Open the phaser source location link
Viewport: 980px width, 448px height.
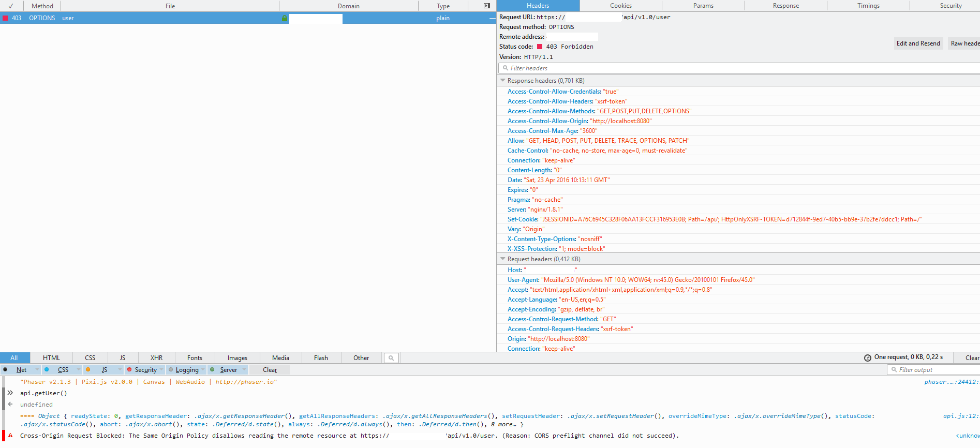click(952, 382)
